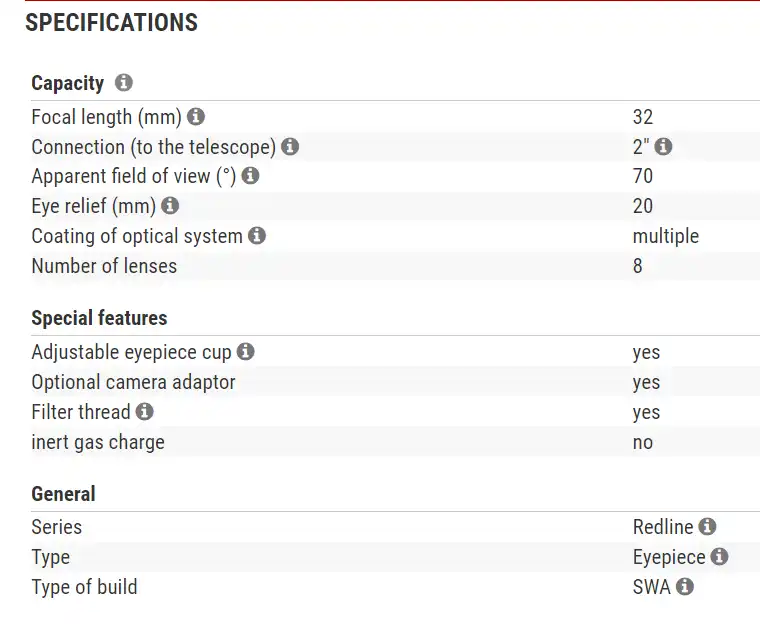Click the Number of lenses row label
The image size is (760, 628).
pos(104,266)
